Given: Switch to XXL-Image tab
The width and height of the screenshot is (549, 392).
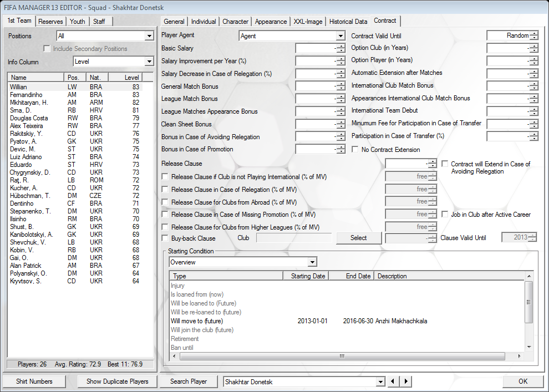Looking at the screenshot, I should [308, 22].
